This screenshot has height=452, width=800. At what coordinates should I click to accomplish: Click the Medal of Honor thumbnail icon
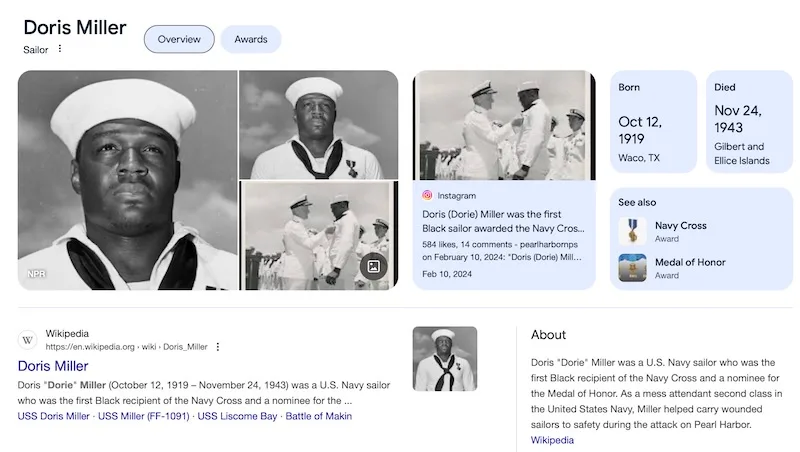tap(632, 268)
